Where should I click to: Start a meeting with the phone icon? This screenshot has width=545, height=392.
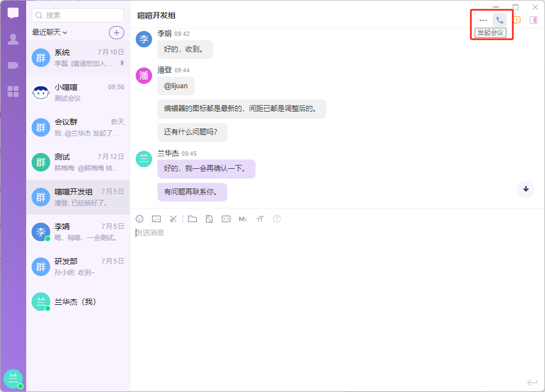click(500, 20)
